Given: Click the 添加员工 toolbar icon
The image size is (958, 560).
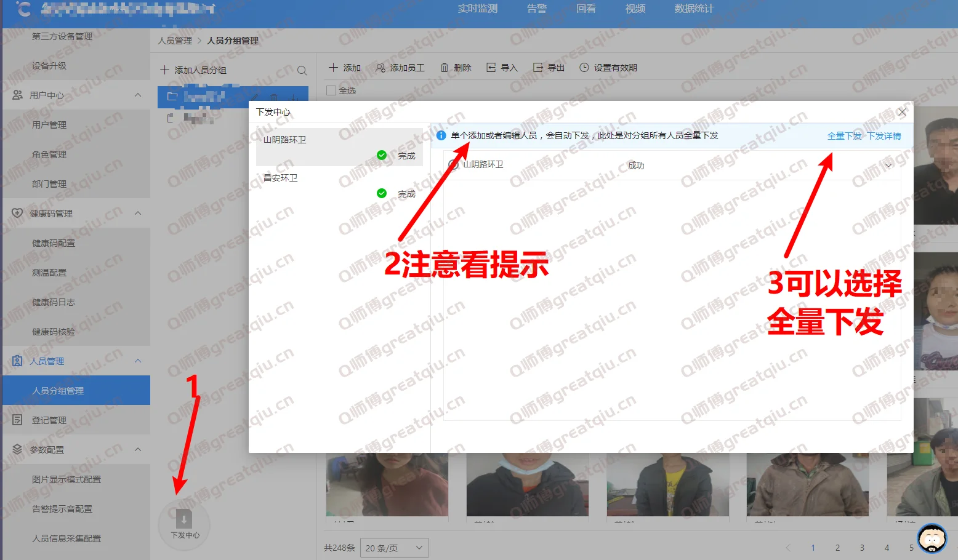Looking at the screenshot, I should (380, 68).
